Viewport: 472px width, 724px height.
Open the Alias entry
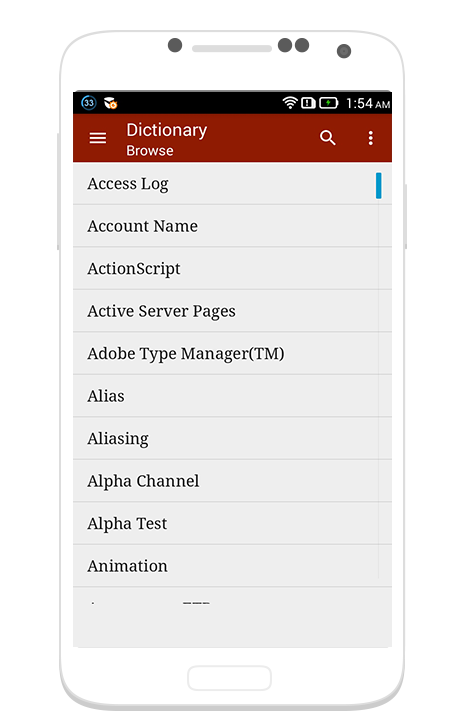232,396
